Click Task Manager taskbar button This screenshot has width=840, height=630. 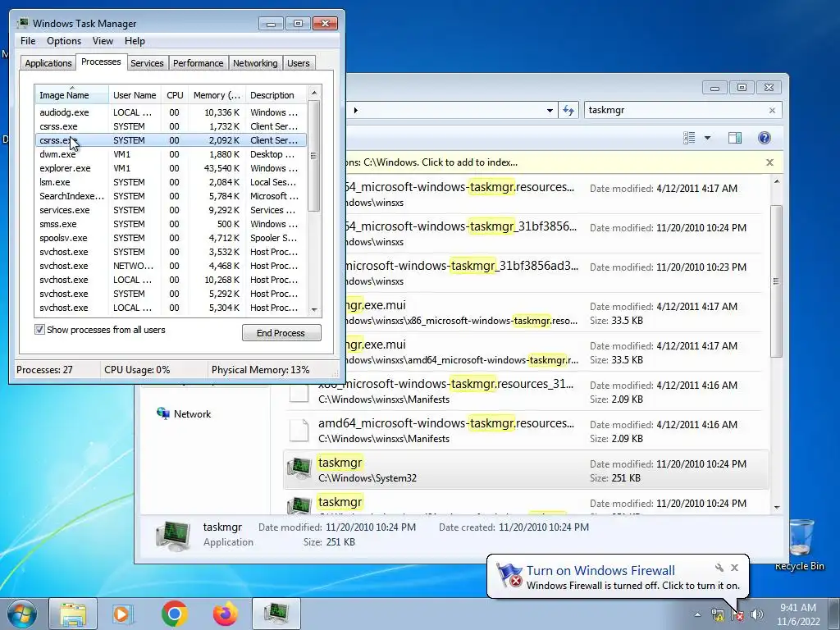pos(276,614)
